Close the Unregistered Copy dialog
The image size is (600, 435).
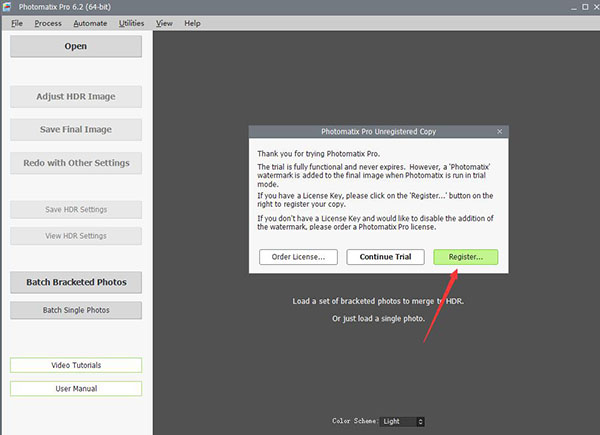(499, 132)
